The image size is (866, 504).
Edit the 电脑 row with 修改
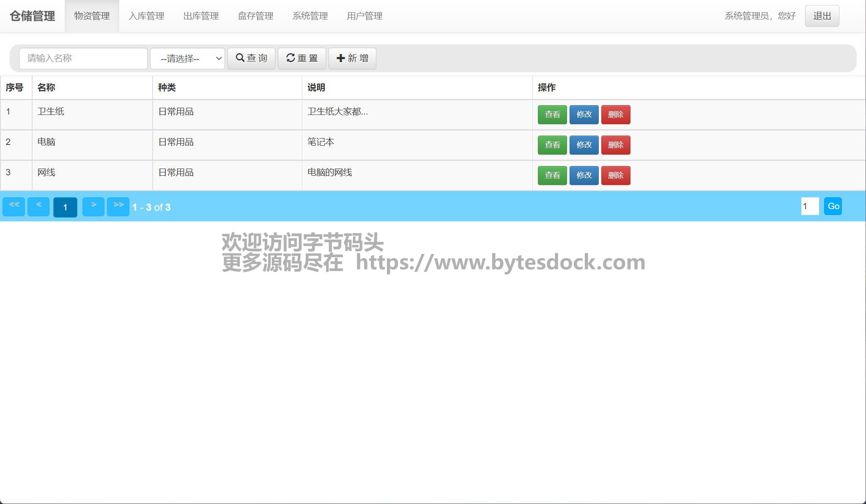pos(584,145)
